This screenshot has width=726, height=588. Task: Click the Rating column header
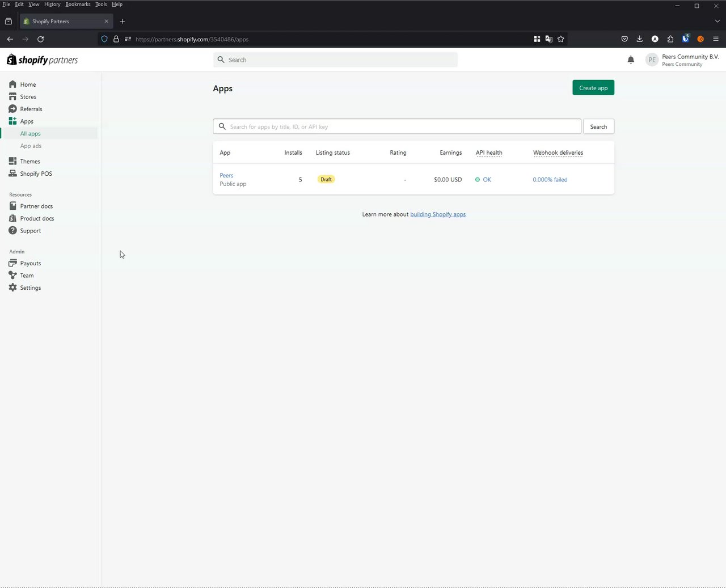(398, 153)
